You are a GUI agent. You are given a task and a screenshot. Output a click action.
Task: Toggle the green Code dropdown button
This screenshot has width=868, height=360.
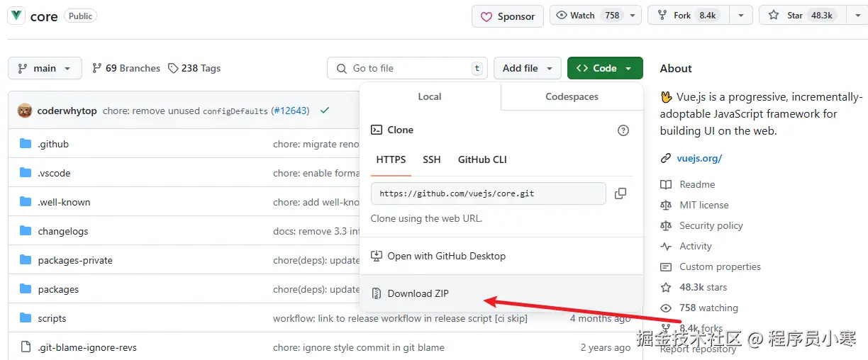tap(605, 68)
